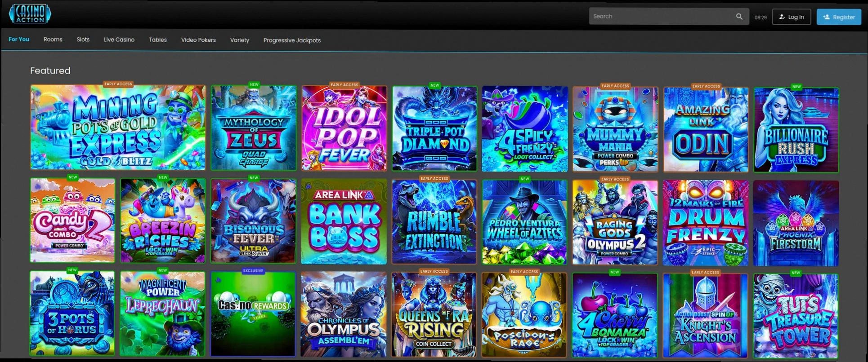This screenshot has width=868, height=362.
Task: Play Chronicles of Olympus Assembl'Em
Action: 344,314
